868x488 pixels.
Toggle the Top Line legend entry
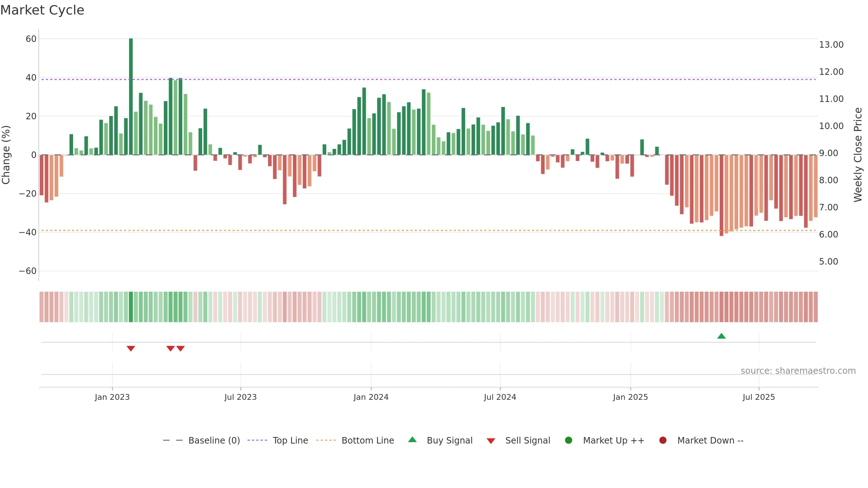coord(278,440)
